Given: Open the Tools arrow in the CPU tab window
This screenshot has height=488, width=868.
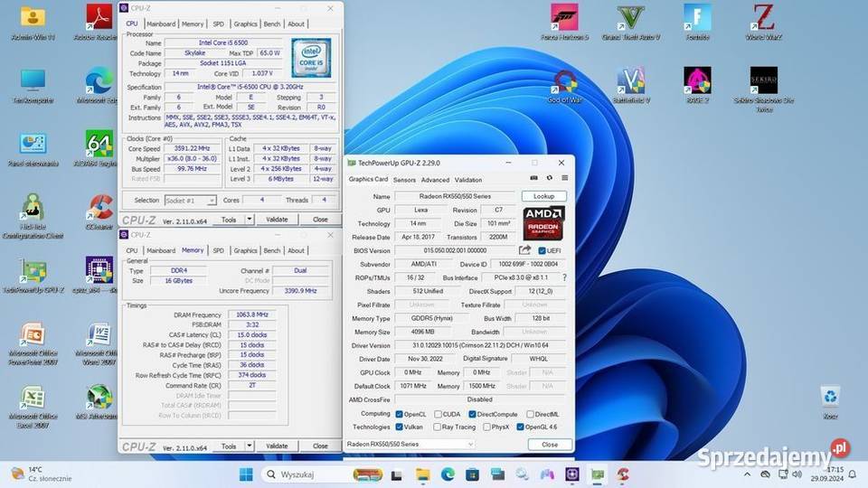Looking at the screenshot, I should [x=250, y=220].
